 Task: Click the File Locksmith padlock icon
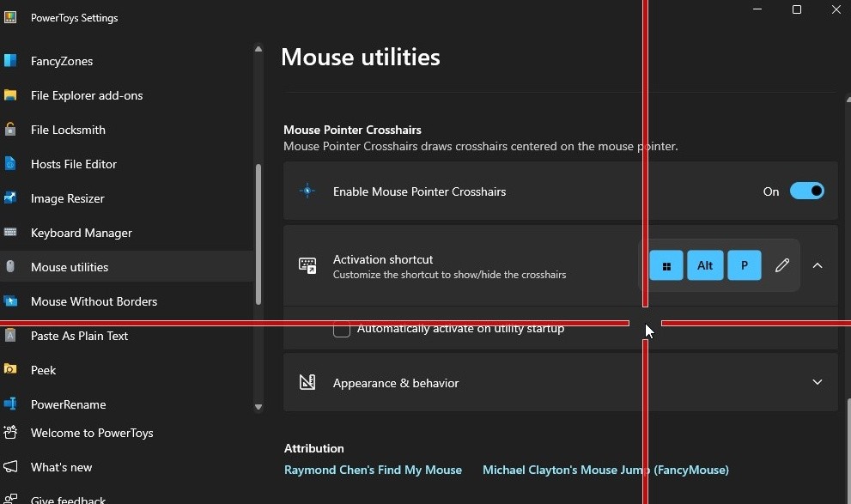point(10,129)
